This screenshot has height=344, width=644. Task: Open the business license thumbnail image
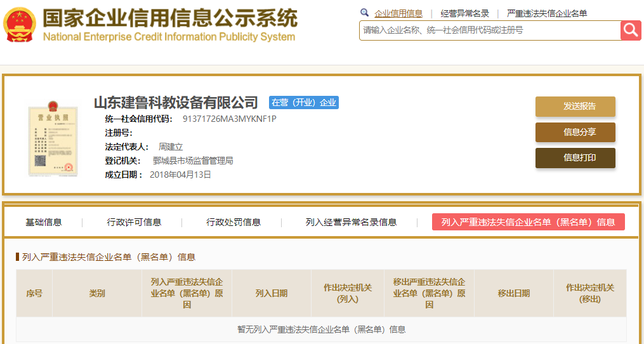pyautogui.click(x=53, y=140)
